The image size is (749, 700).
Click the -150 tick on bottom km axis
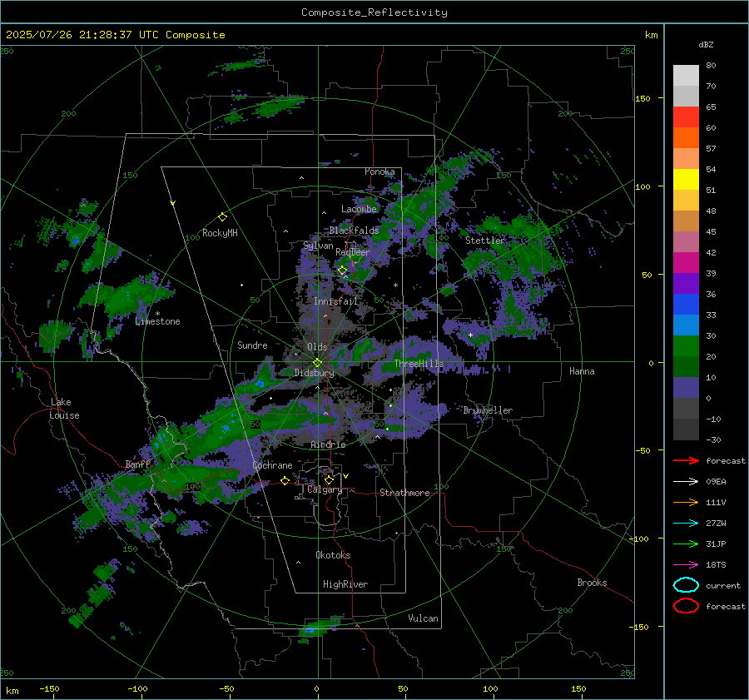click(x=49, y=688)
